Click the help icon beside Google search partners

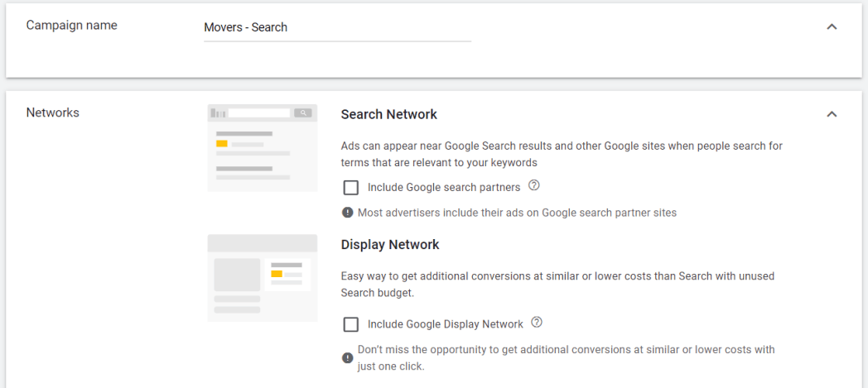click(x=533, y=185)
